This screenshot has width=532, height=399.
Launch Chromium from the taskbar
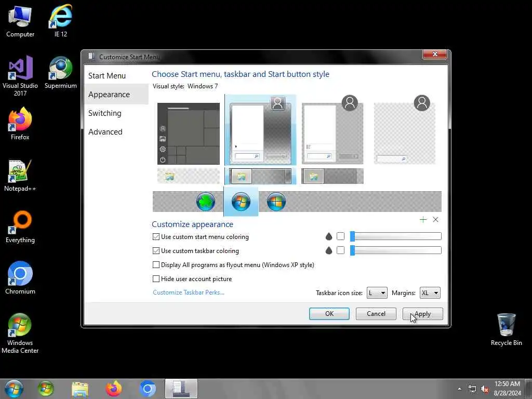click(147, 389)
